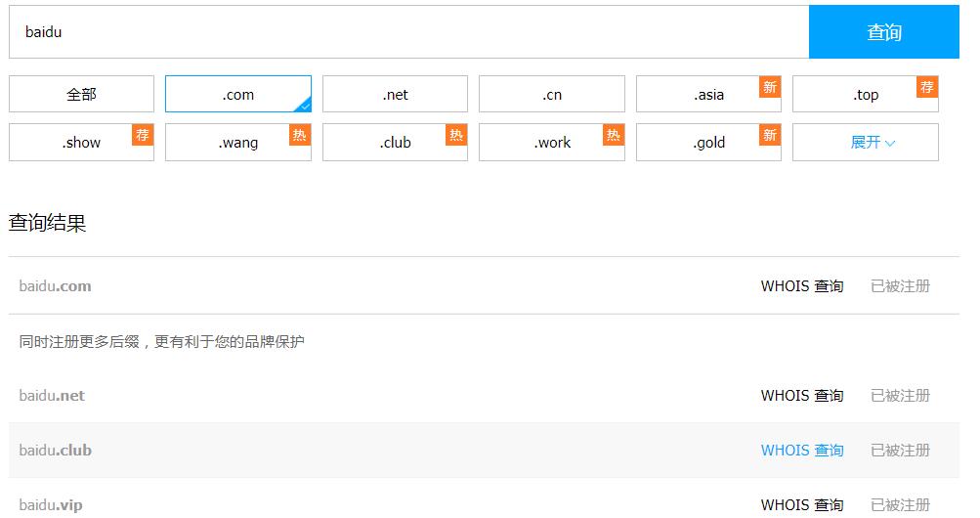Viewport: 980px width, 518px height.
Task: Open WHOIS 查询 for baidu.com
Action: [801, 286]
